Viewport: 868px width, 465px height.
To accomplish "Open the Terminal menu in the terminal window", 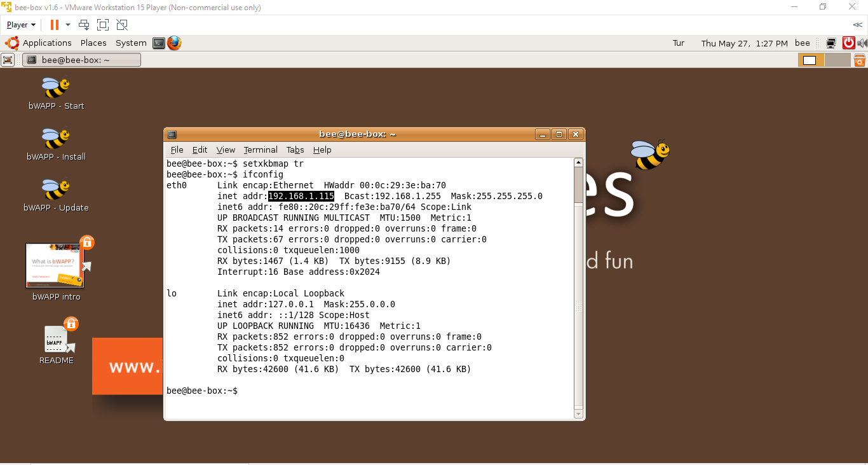I will point(261,149).
